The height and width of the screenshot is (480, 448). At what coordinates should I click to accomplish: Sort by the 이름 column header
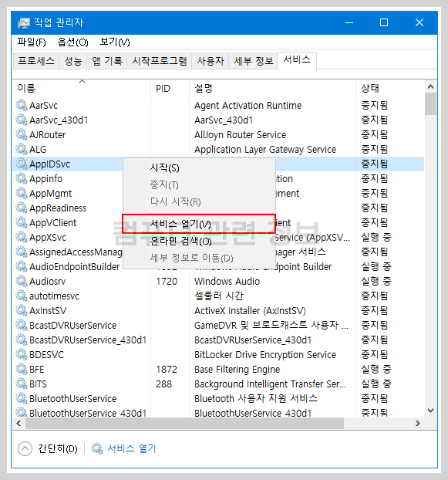[82, 89]
